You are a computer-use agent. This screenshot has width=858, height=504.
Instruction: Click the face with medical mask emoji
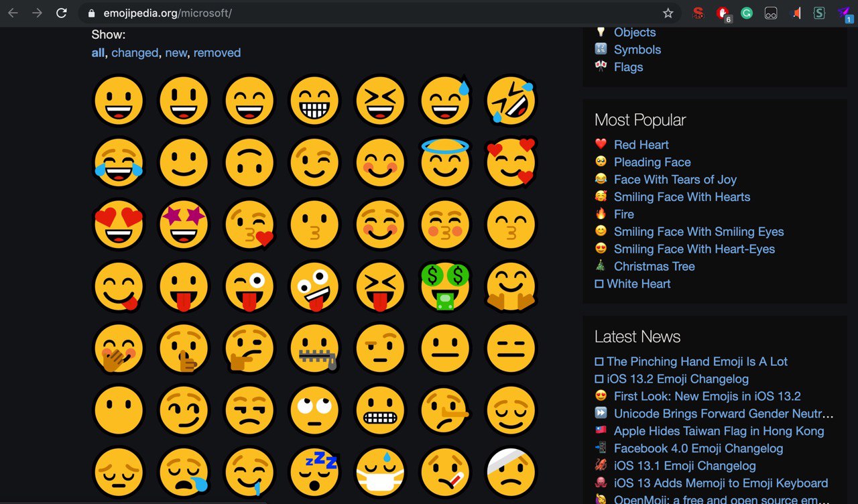(x=380, y=472)
